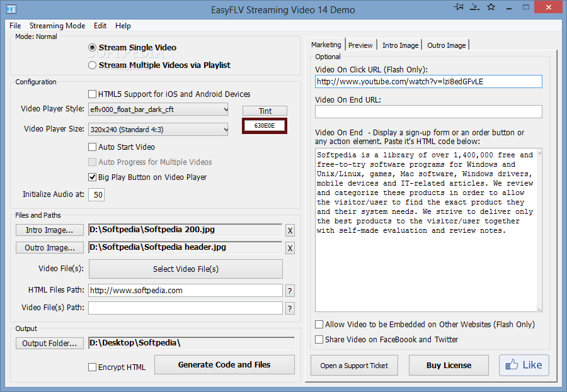
Task: Switch to the Preview tab
Action: (360, 45)
